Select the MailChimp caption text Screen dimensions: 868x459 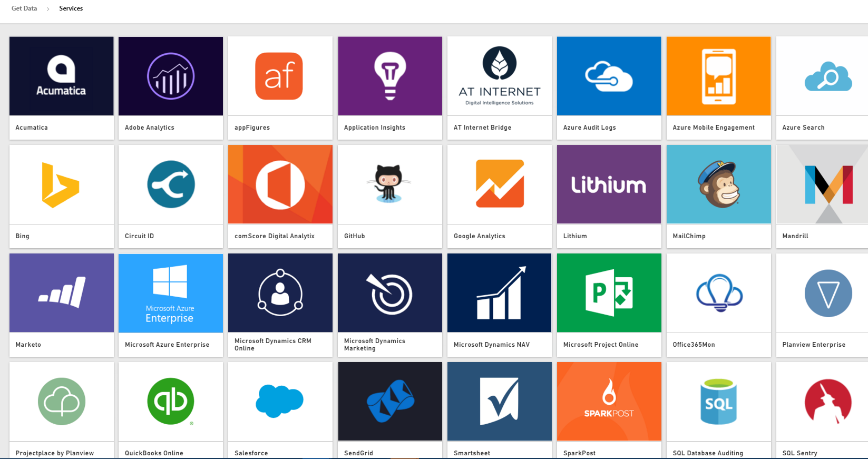[x=689, y=236]
